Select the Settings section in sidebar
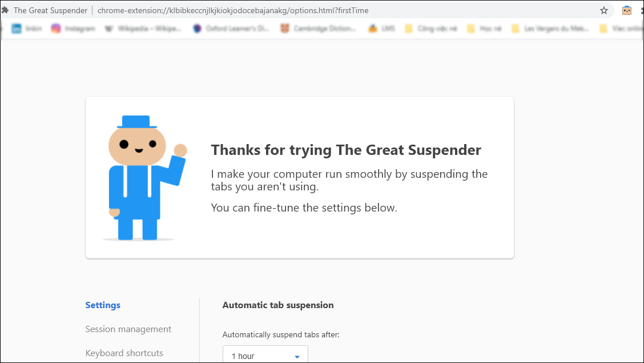Image resolution: width=644 pixels, height=363 pixels. point(103,305)
